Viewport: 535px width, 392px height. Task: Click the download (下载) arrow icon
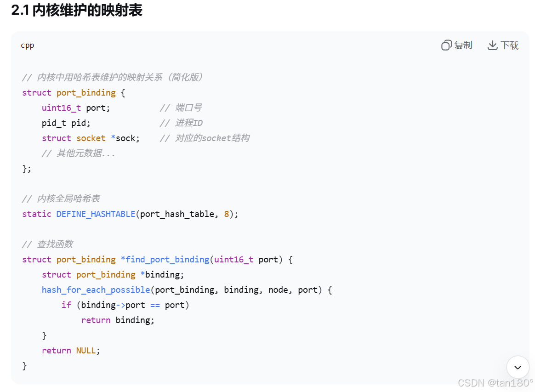click(x=492, y=45)
